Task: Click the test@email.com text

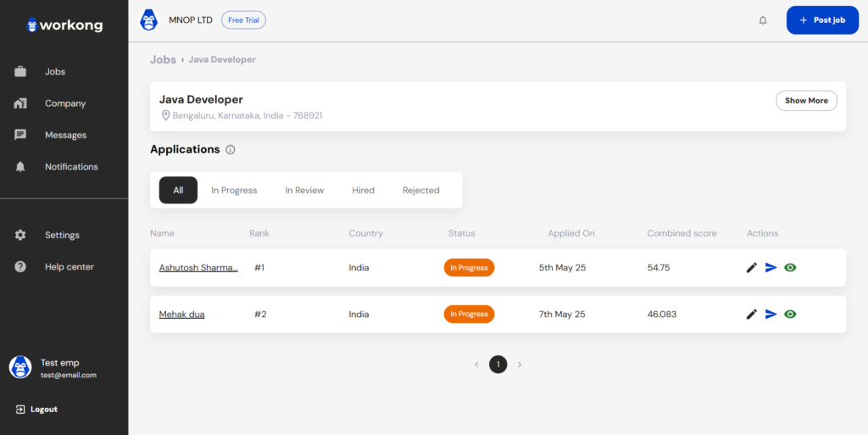Action: [x=69, y=376]
